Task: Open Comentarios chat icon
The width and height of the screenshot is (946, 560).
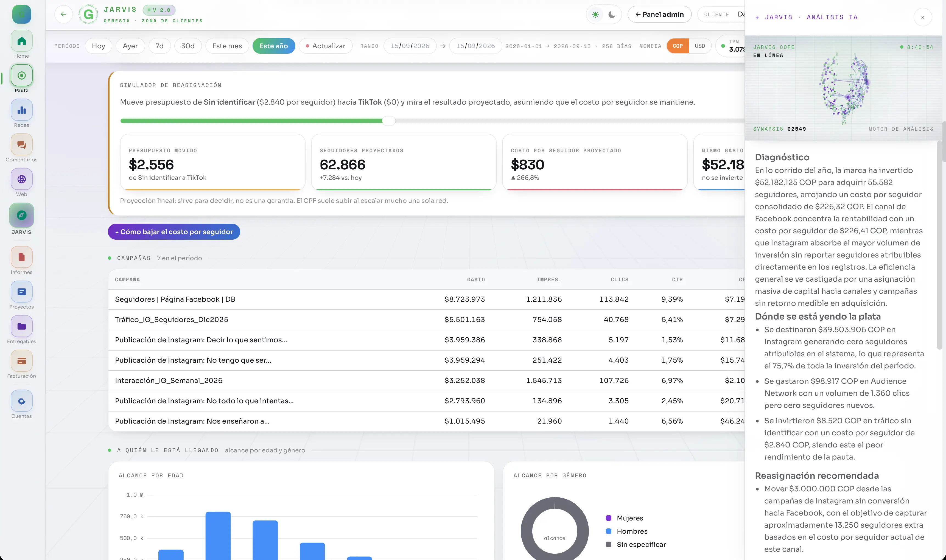Action: pos(21,144)
